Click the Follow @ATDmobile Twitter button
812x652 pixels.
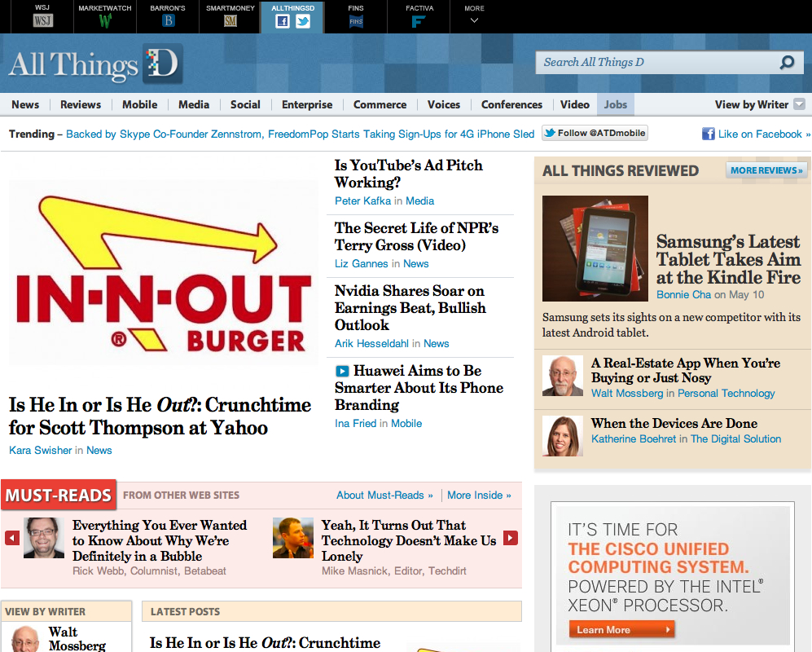pyautogui.click(x=595, y=133)
